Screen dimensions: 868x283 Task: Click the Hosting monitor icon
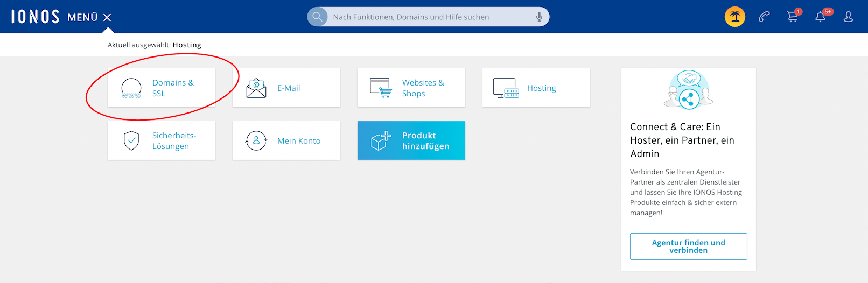(x=506, y=88)
